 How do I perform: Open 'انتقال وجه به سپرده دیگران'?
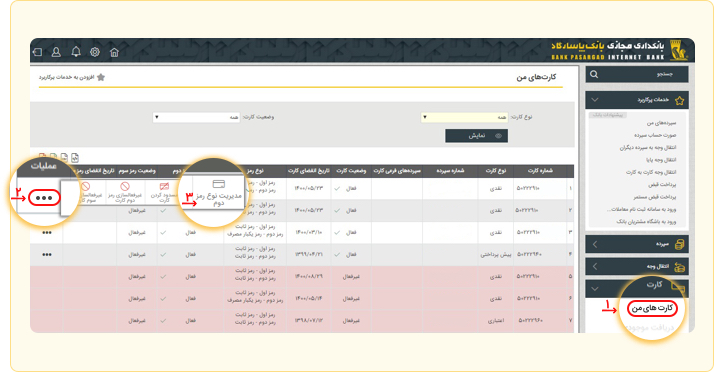click(x=648, y=148)
